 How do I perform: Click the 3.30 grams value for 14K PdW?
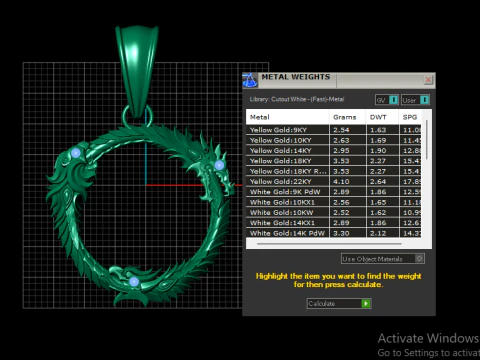click(341, 233)
